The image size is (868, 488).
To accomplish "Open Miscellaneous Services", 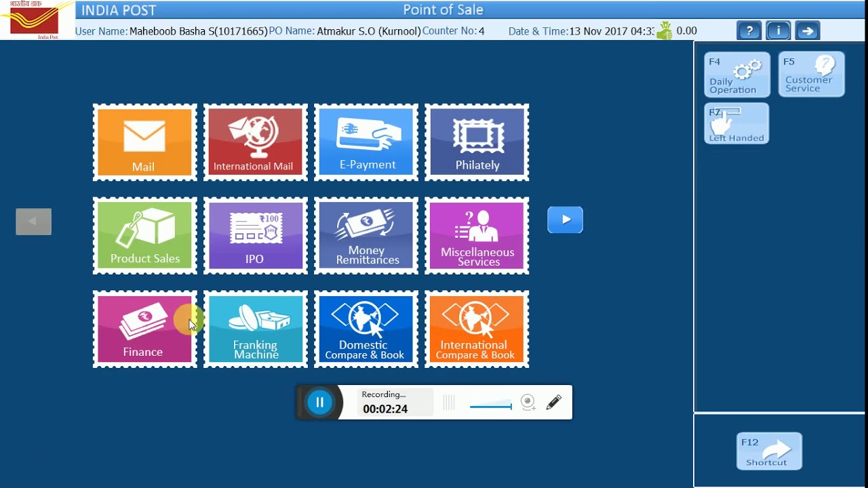I will click(x=477, y=236).
